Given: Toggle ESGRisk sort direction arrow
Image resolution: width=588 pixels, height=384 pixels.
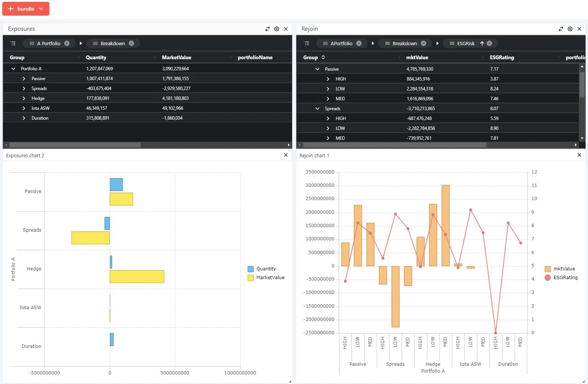Looking at the screenshot, I should tap(482, 43).
